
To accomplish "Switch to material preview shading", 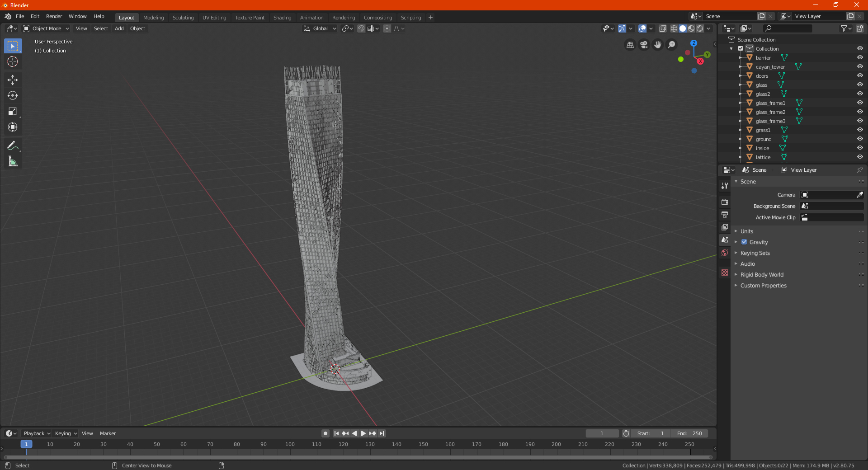I will [691, 28].
